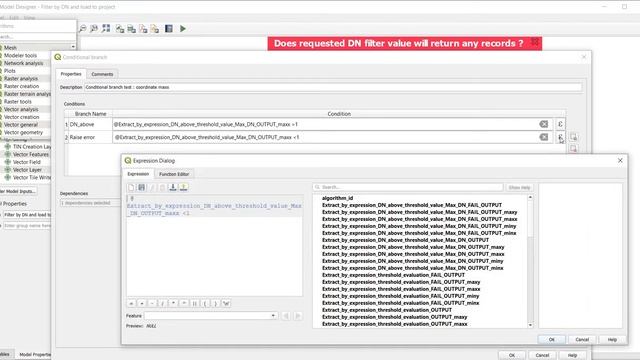The width and height of the screenshot is (640, 360).
Task: Open the Dependencies selection field
Action: coord(90,203)
